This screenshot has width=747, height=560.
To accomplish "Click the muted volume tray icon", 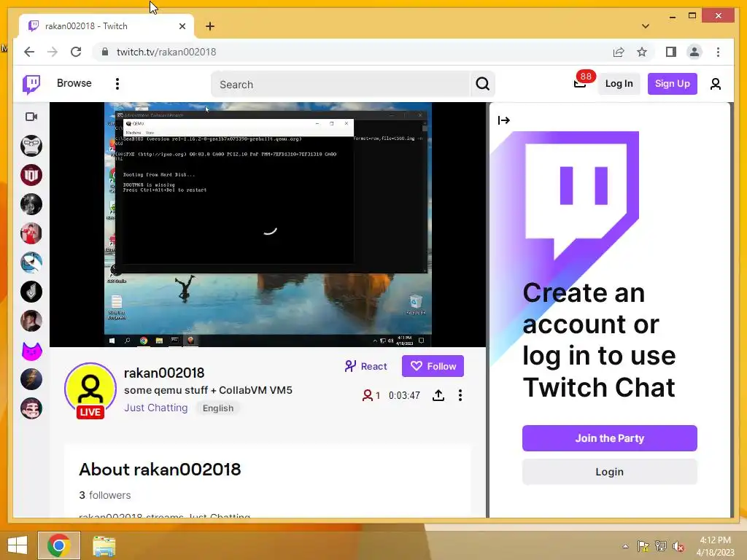I will [678, 546].
